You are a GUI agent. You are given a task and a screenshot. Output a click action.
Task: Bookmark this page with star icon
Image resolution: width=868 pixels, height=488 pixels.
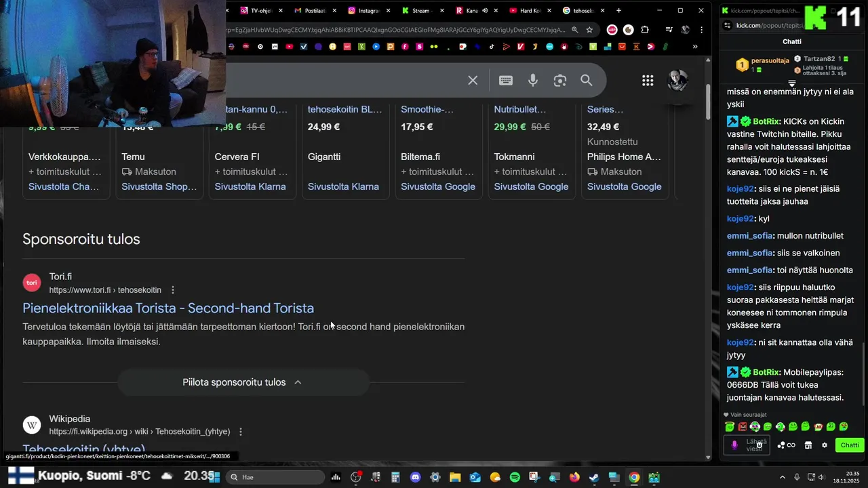[589, 30]
